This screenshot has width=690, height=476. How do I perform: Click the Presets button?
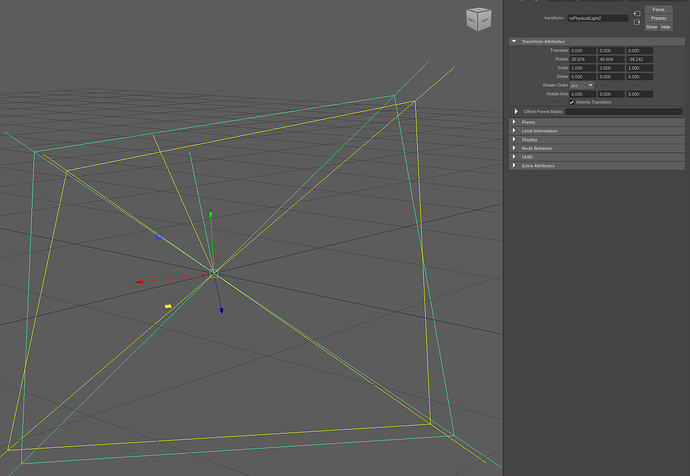click(658, 18)
